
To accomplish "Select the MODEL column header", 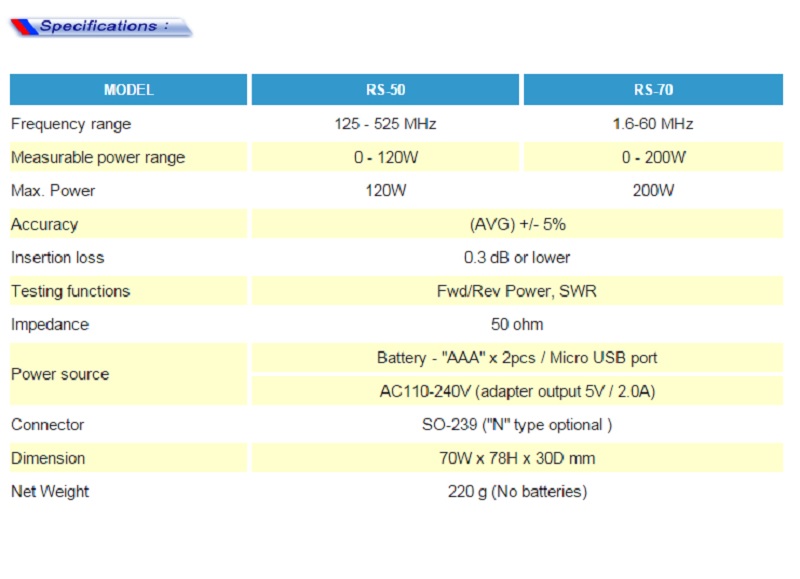I will 129,90.
